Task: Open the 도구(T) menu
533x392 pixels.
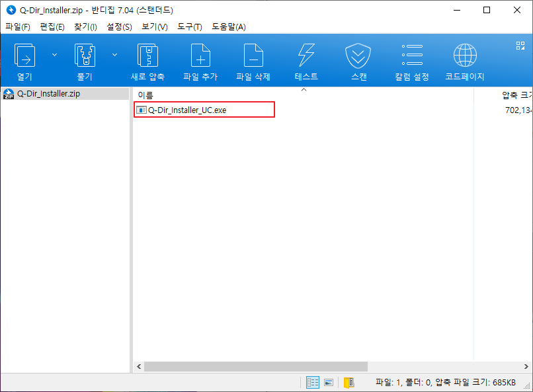Action: tap(190, 27)
